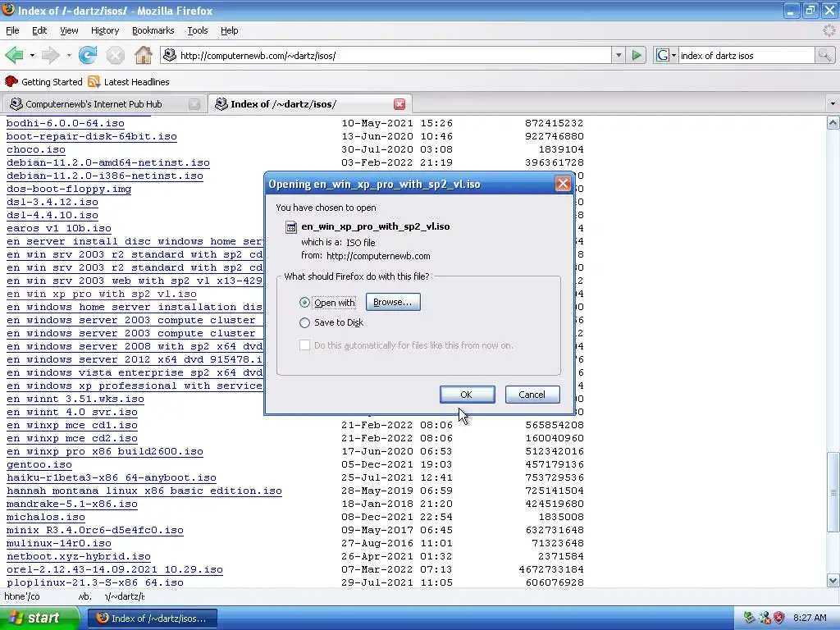
Task: Click the red security shield tray icon
Action: coord(779,618)
